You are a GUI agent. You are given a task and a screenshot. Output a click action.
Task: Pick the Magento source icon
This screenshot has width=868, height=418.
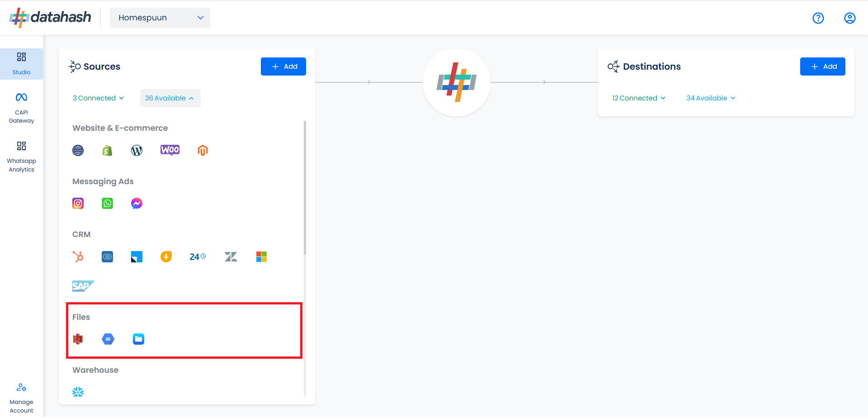click(203, 151)
